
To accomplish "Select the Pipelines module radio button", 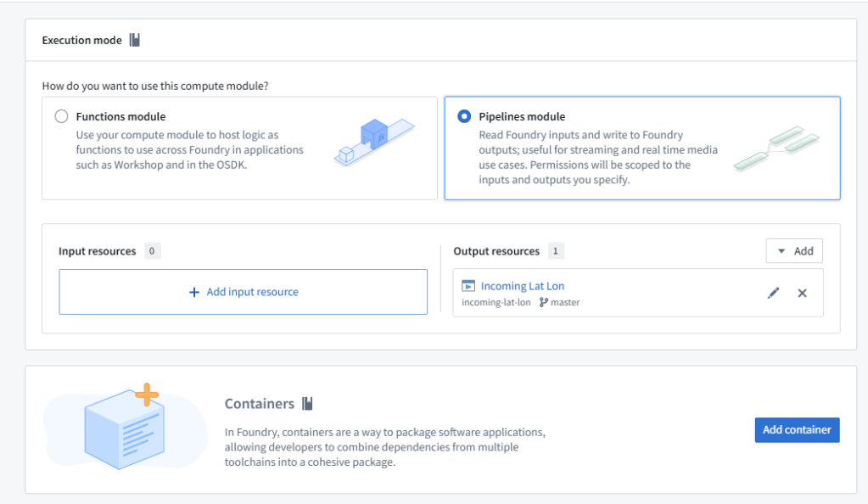I will click(464, 116).
